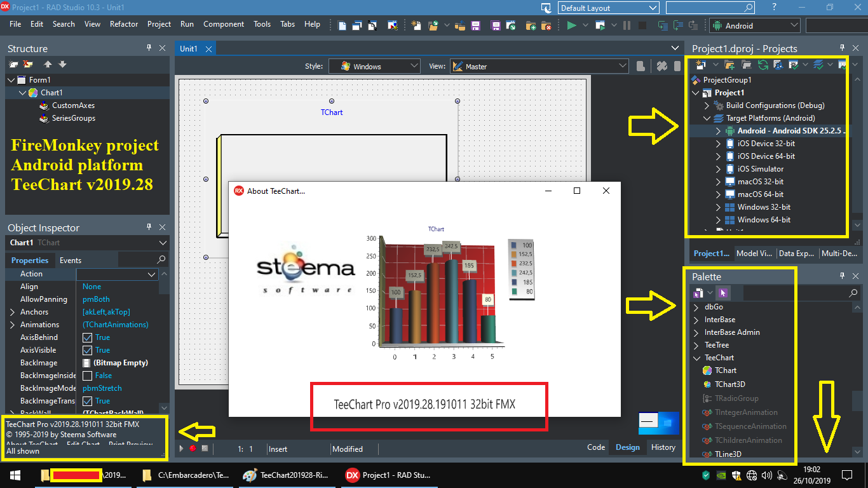Click the Object Inspector search icon
Viewport: 868px width, 488px height.
point(161,259)
